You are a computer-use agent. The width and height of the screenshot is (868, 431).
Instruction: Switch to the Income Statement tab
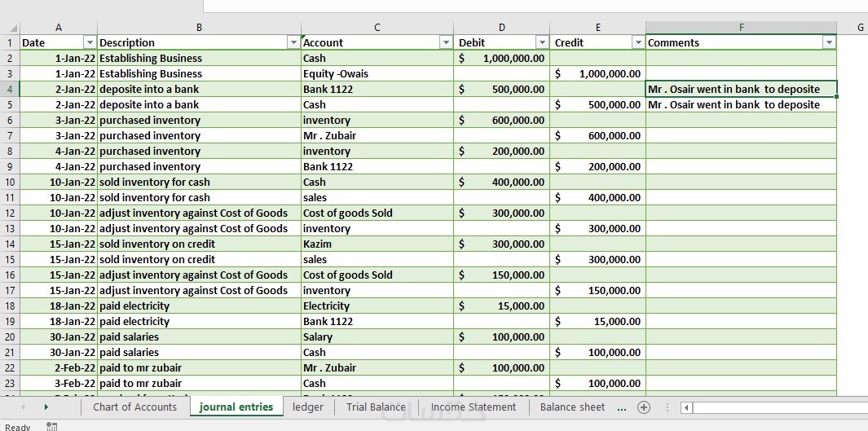pyautogui.click(x=473, y=407)
